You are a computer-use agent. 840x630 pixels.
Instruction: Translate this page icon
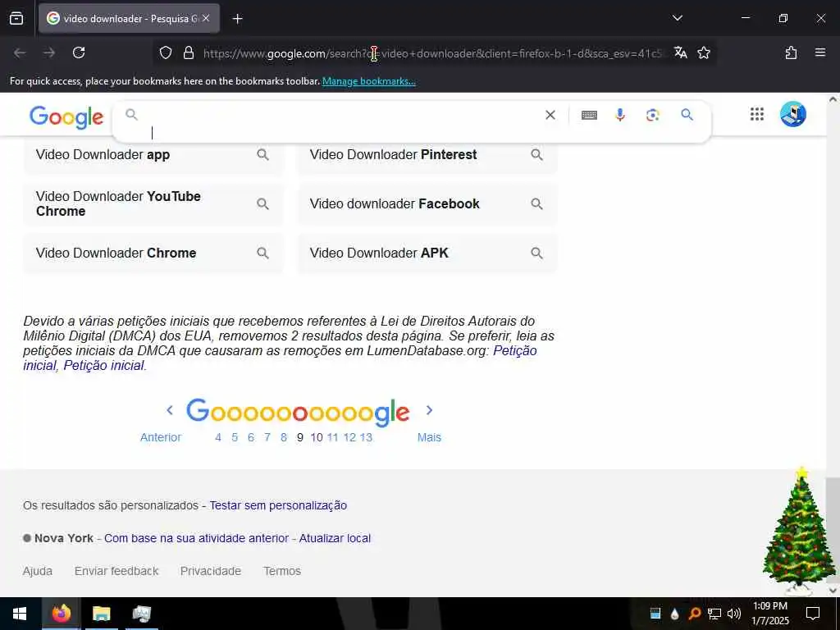click(680, 52)
